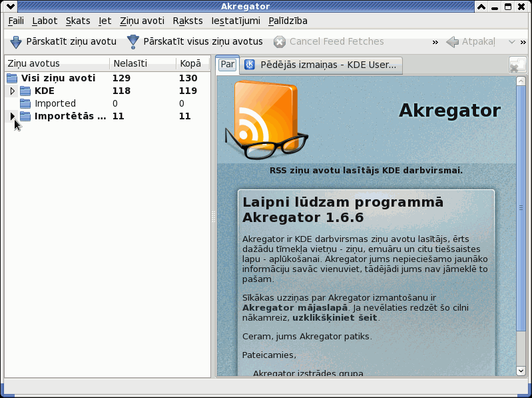This screenshot has width=532, height=398.
Task: Click the Cancel Feed Fetches icon
Action: (x=279, y=42)
